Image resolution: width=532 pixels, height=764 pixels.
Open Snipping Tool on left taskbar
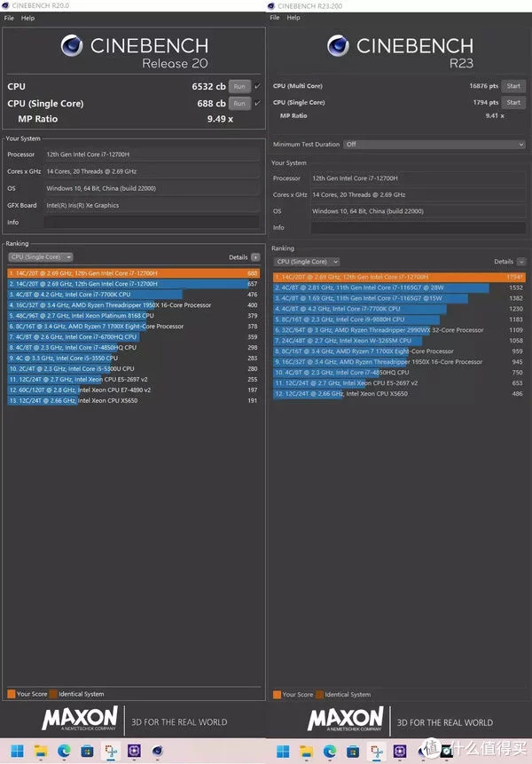pyautogui.click(x=111, y=751)
